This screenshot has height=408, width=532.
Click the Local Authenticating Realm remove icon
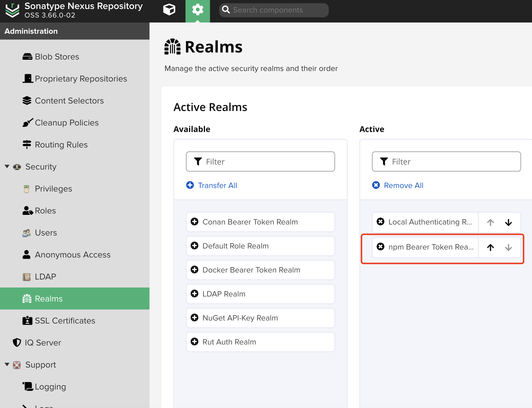381,221
